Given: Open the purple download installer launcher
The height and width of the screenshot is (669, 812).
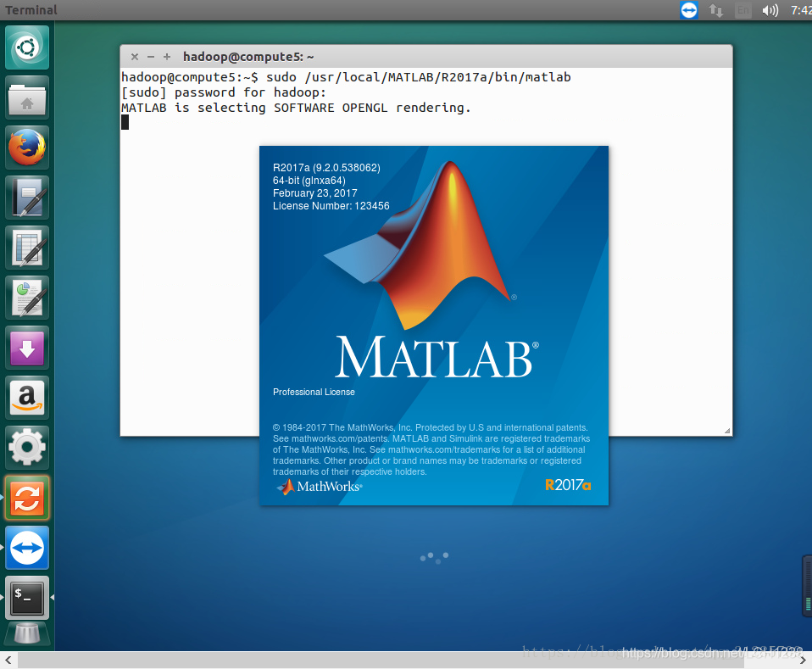Looking at the screenshot, I should click(x=27, y=348).
